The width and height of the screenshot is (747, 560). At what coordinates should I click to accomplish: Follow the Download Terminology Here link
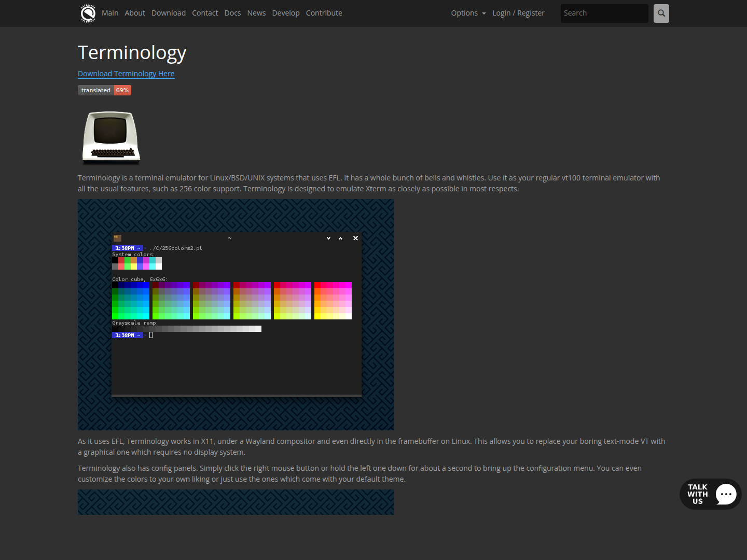pos(126,74)
